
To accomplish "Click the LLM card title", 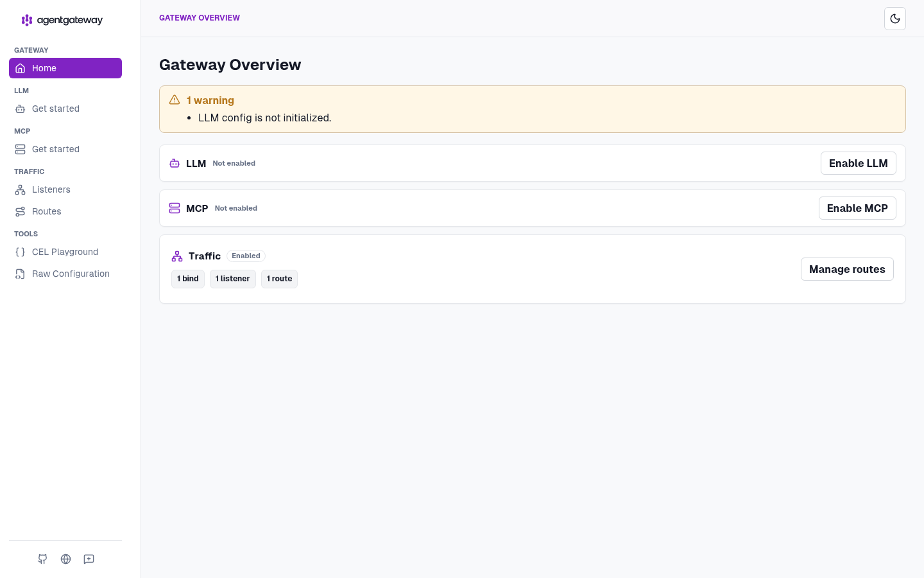I will [x=196, y=163].
